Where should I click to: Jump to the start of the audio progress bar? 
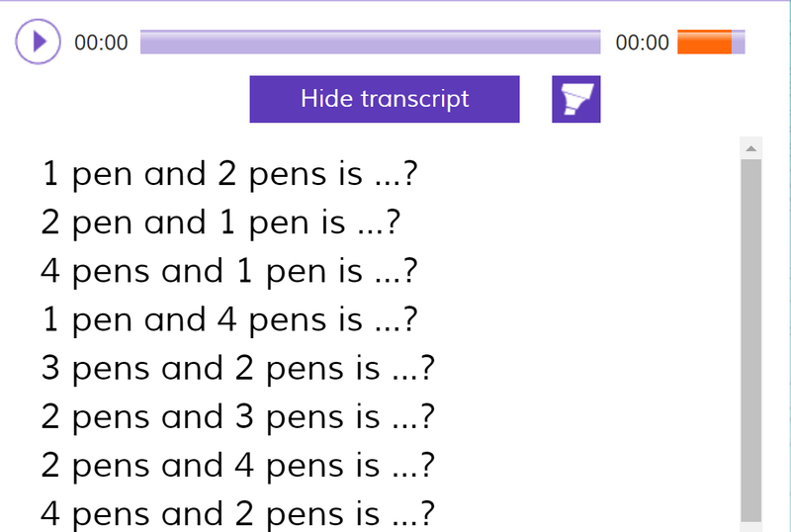pos(143,43)
